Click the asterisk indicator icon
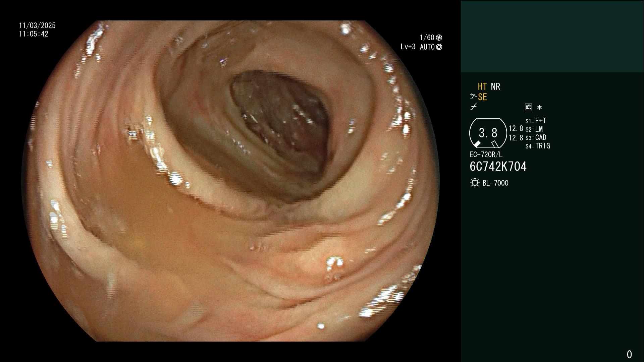This screenshot has width=644, height=362. click(539, 108)
